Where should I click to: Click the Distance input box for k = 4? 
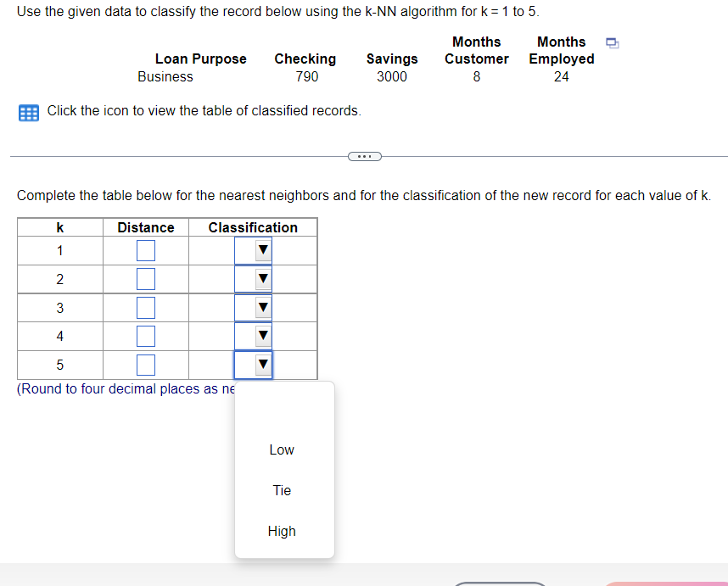coord(145,336)
